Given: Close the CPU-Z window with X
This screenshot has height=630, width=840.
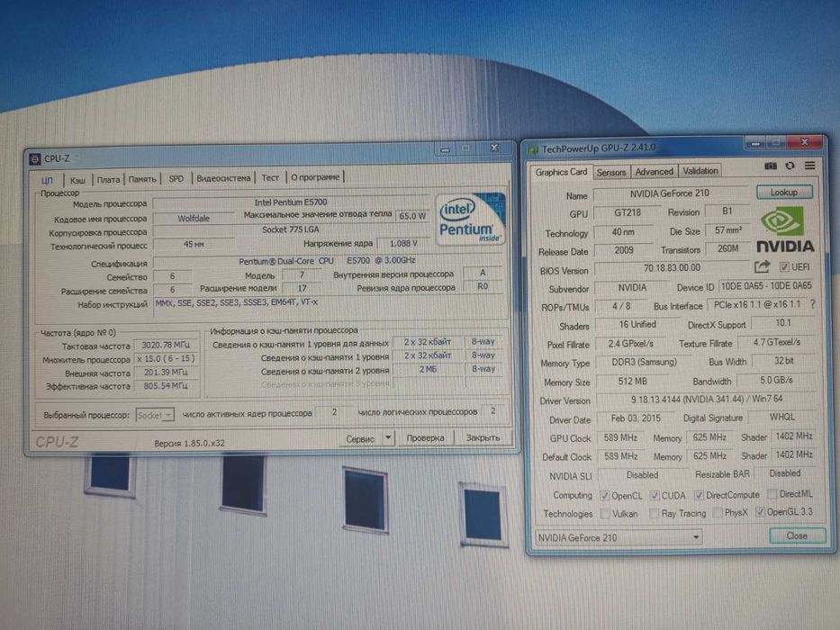Looking at the screenshot, I should (493, 148).
